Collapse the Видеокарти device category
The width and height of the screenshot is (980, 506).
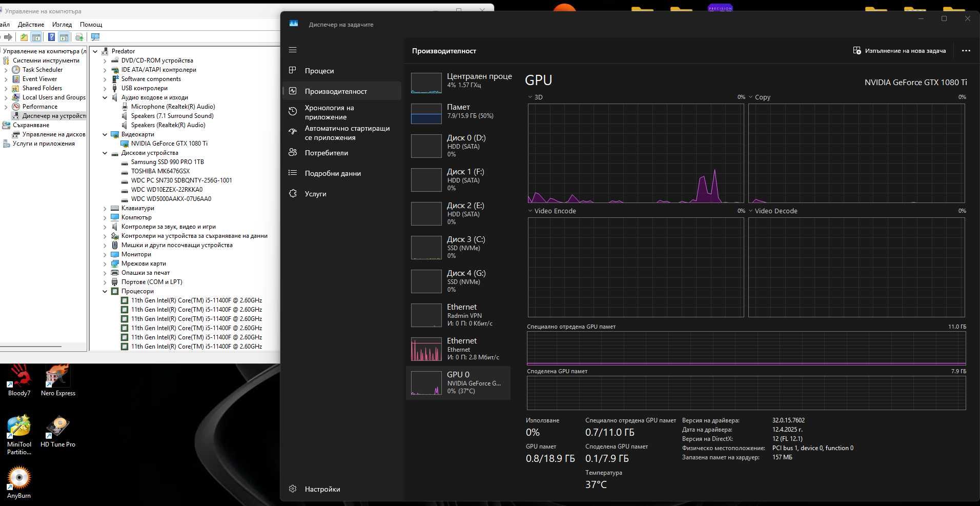point(105,135)
